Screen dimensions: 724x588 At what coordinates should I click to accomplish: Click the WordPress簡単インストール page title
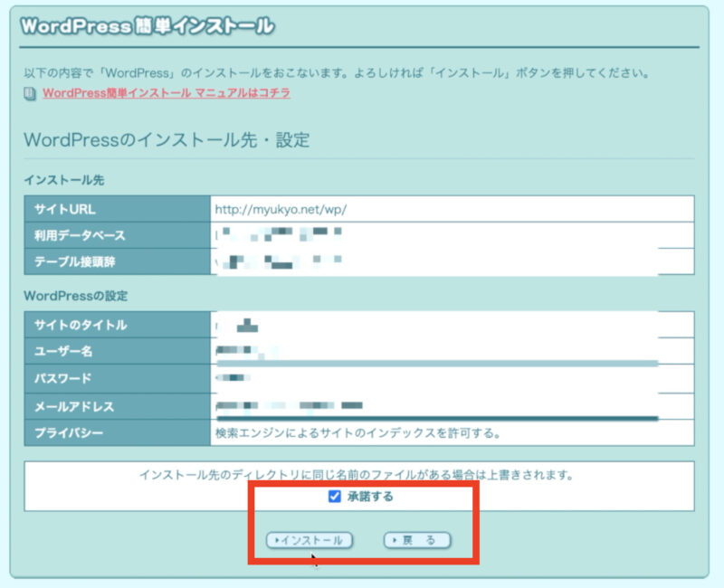[x=148, y=26]
